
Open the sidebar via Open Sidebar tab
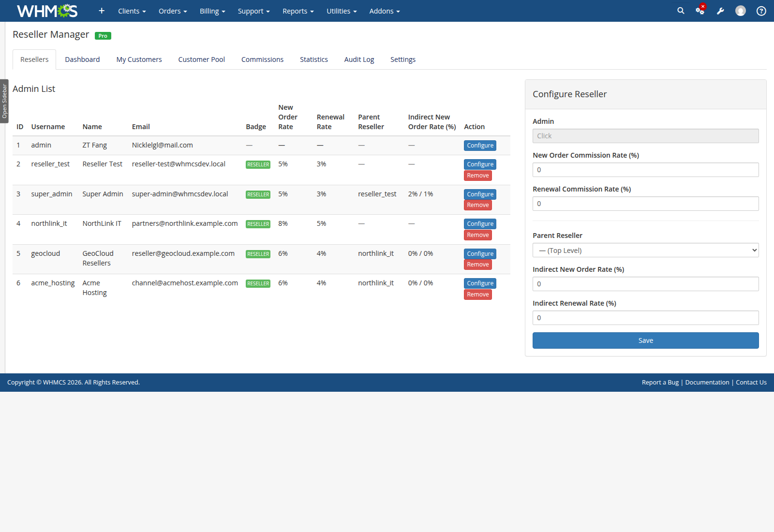(x=4, y=101)
